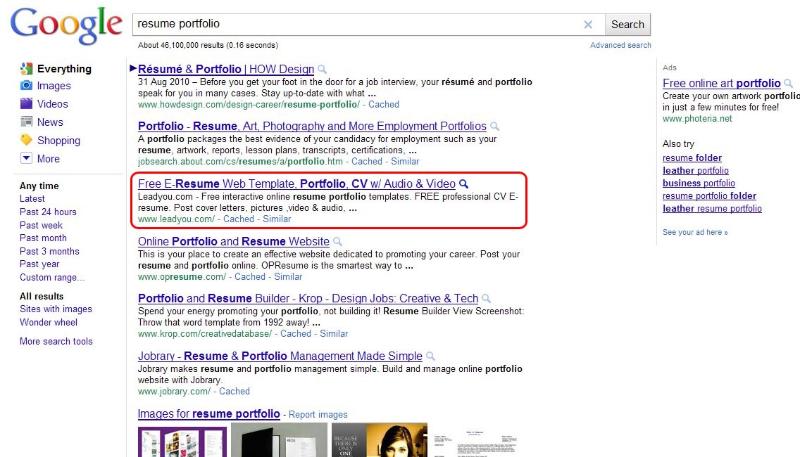The width and height of the screenshot is (800, 457).
Task: Open the woman portrait image thumbnail
Action: click(379, 440)
